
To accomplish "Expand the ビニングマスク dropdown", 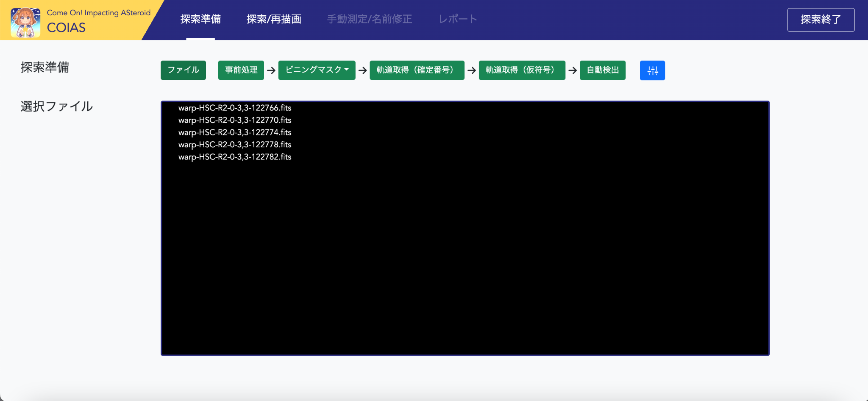I will click(317, 70).
